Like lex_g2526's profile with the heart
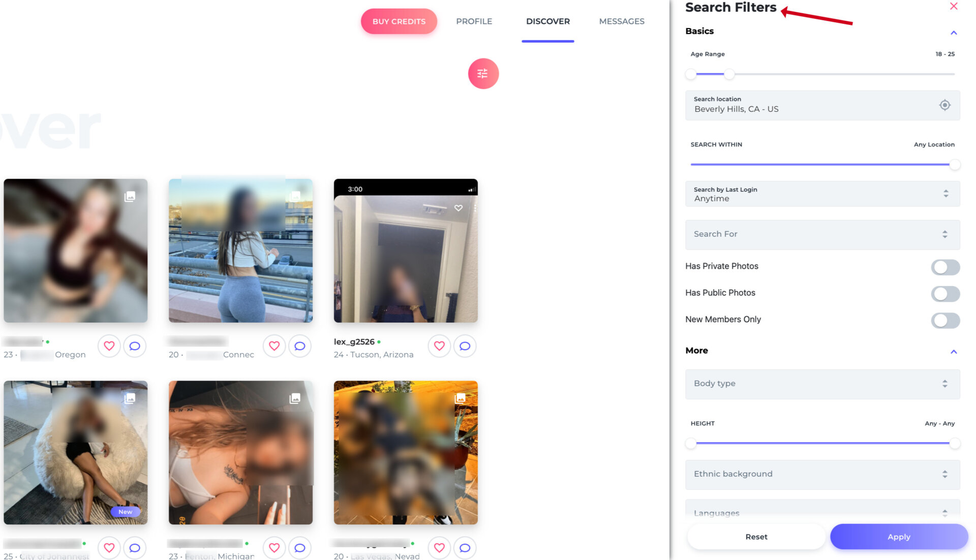 (439, 346)
